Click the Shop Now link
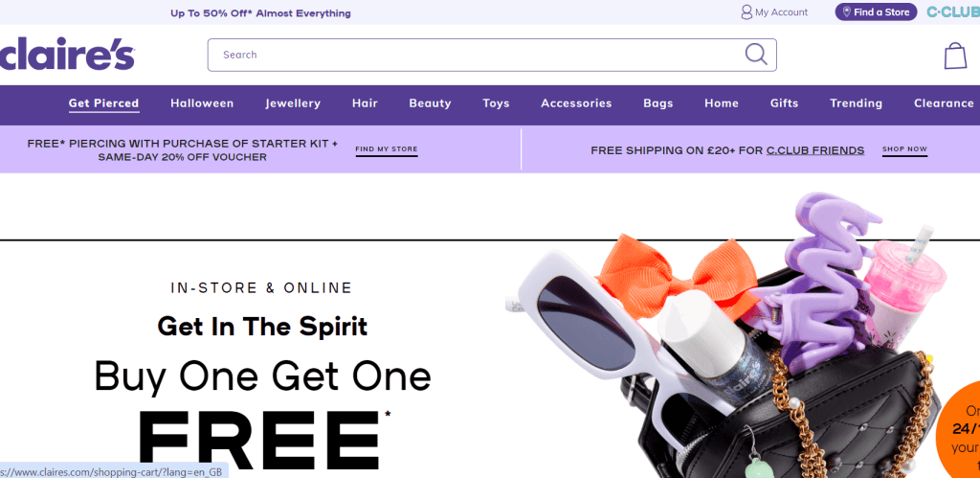 pos(905,149)
